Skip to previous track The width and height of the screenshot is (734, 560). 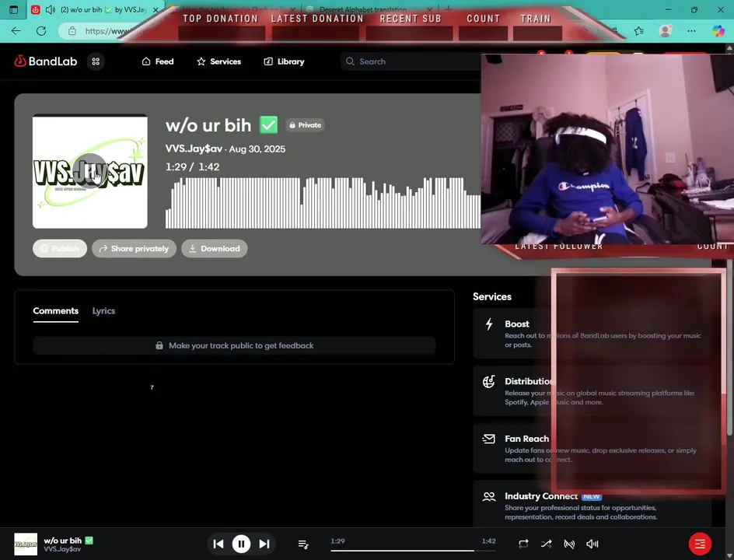[218, 544]
